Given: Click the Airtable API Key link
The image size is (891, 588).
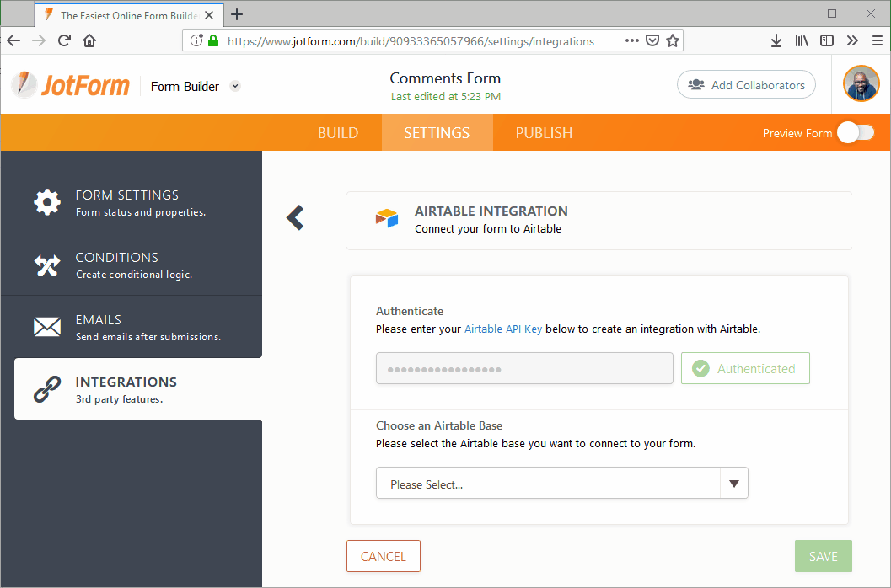Looking at the screenshot, I should 503,329.
